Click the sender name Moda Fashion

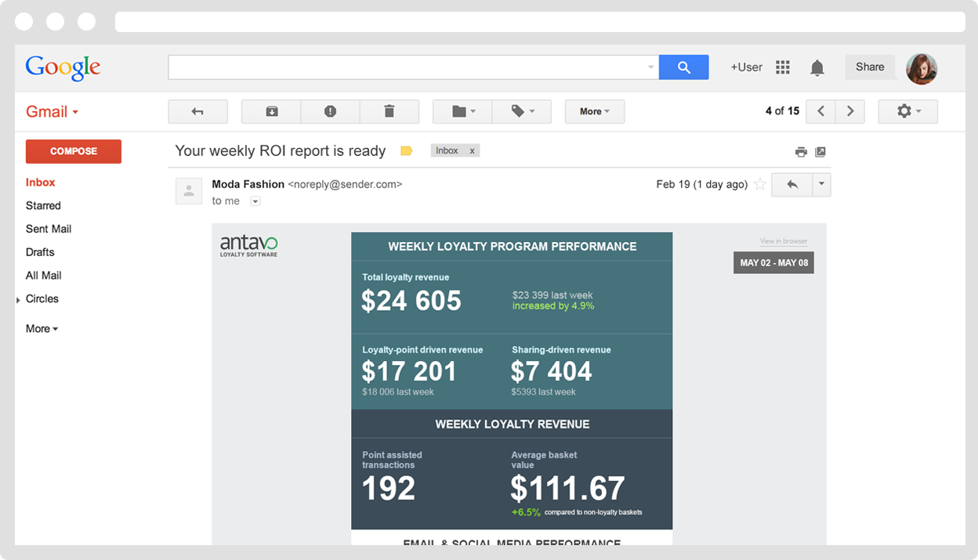(248, 184)
